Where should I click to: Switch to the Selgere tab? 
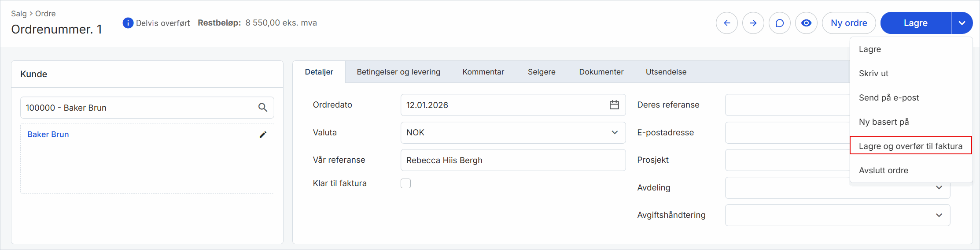point(542,72)
